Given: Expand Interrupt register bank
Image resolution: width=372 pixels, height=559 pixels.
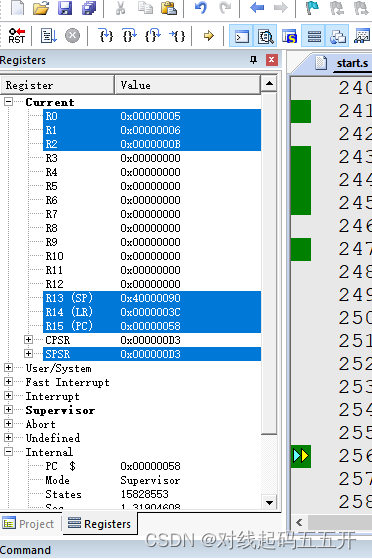Looking at the screenshot, I should pyautogui.click(x=8, y=396).
